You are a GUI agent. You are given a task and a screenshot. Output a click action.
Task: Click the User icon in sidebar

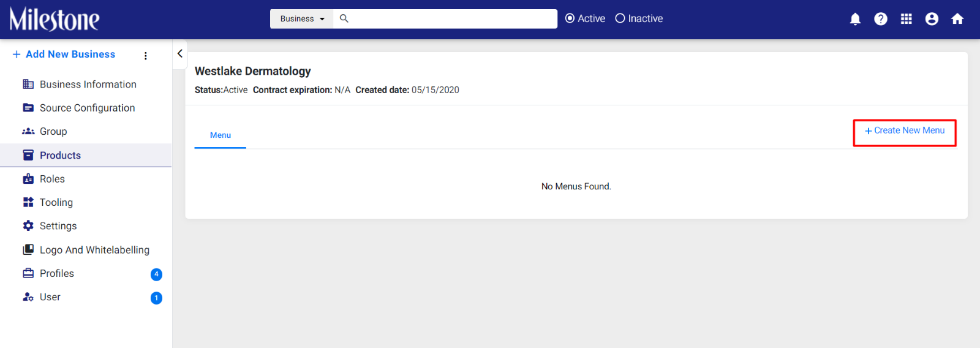point(28,297)
